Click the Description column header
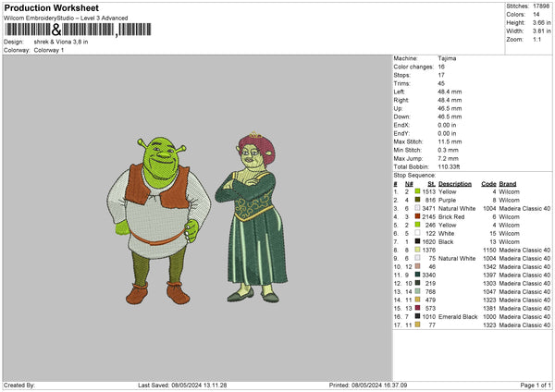The width and height of the screenshot is (555, 392). click(455, 183)
